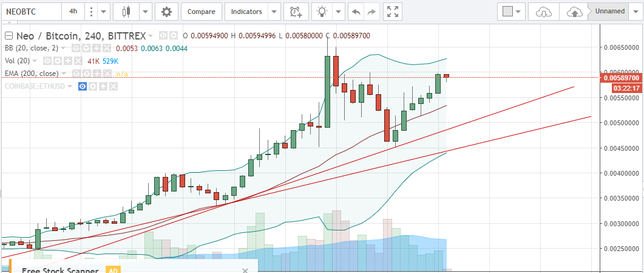
Task: Click the 03:22:17 countdown label
Action: [627, 88]
